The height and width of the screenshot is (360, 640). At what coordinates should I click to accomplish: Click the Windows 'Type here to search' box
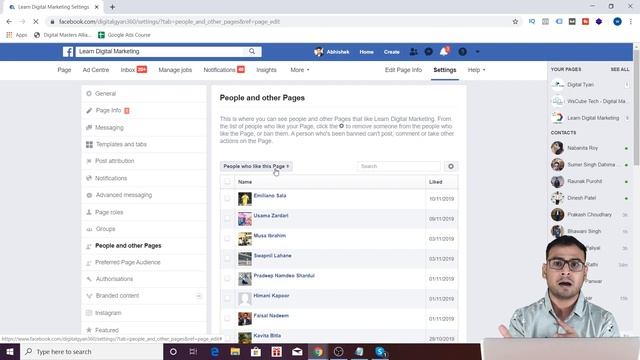coord(91,351)
